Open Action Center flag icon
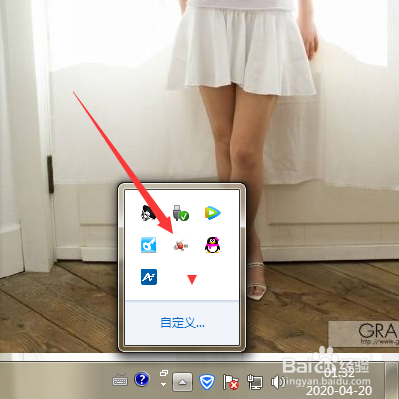 coord(231,382)
